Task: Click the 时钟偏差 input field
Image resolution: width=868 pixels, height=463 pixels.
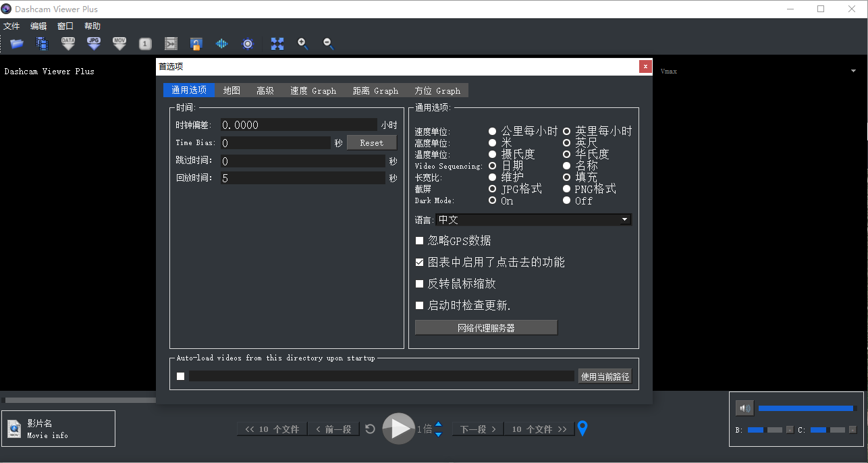Action: pyautogui.click(x=299, y=125)
